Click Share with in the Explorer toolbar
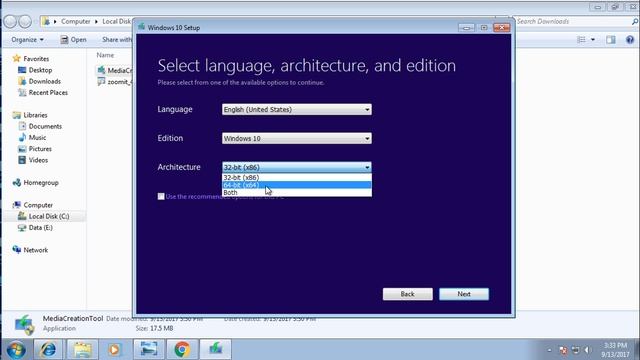 (117, 40)
